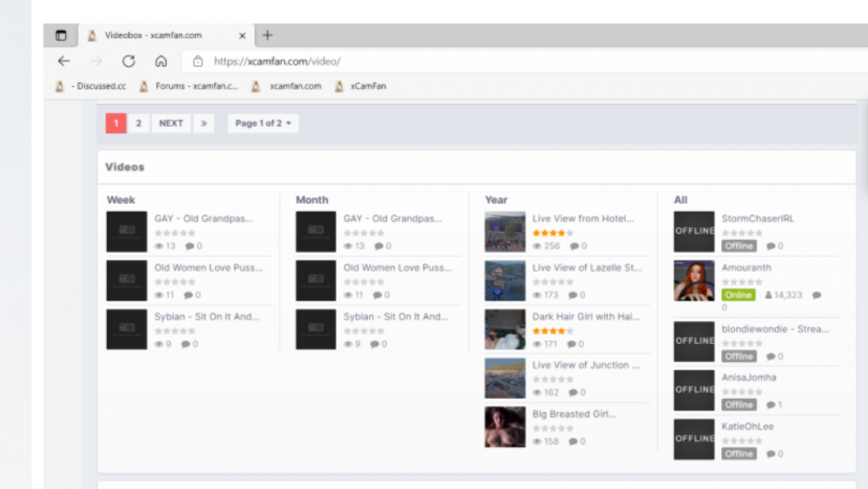Open the xcamfan.com bookmark
868x489 pixels.
286,86
